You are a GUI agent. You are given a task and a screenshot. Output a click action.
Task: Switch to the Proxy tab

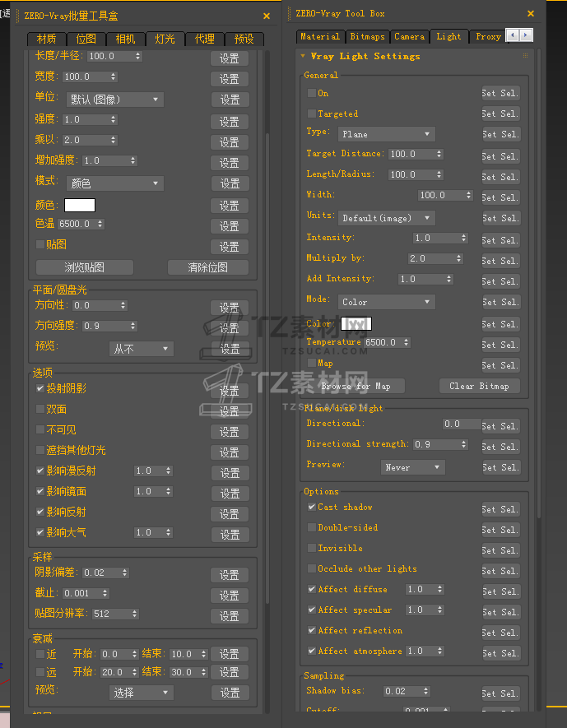click(x=488, y=37)
